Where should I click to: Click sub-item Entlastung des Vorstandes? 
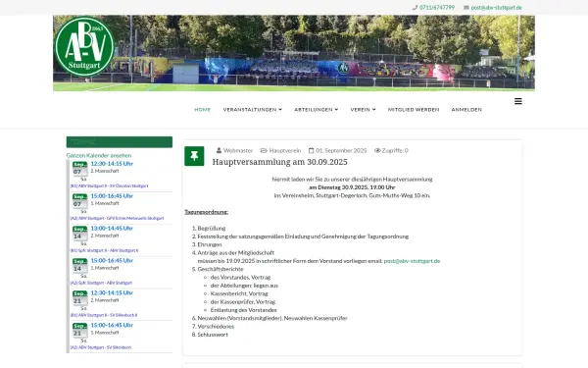point(243,310)
